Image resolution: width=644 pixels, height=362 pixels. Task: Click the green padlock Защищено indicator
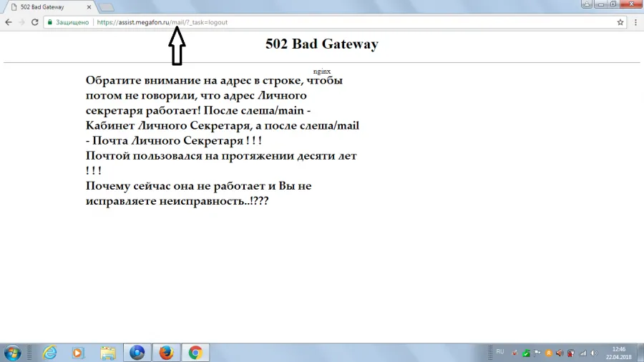coord(68,22)
